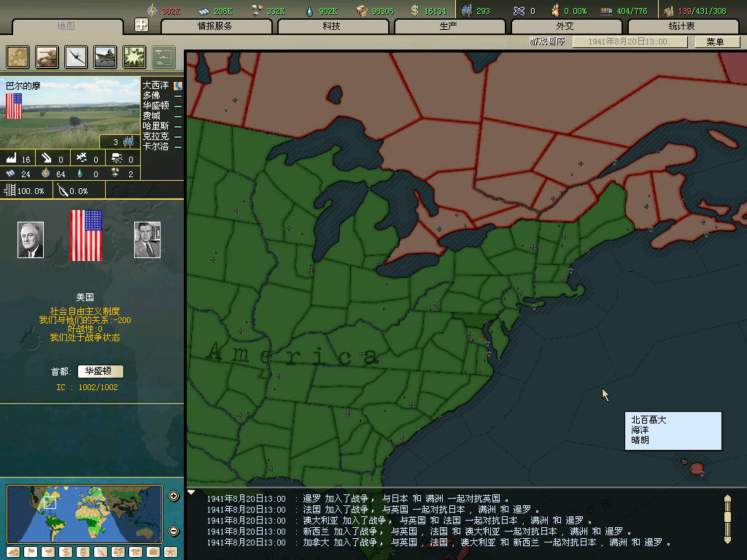
Task: Open the 地图 map tab
Action: [66, 26]
